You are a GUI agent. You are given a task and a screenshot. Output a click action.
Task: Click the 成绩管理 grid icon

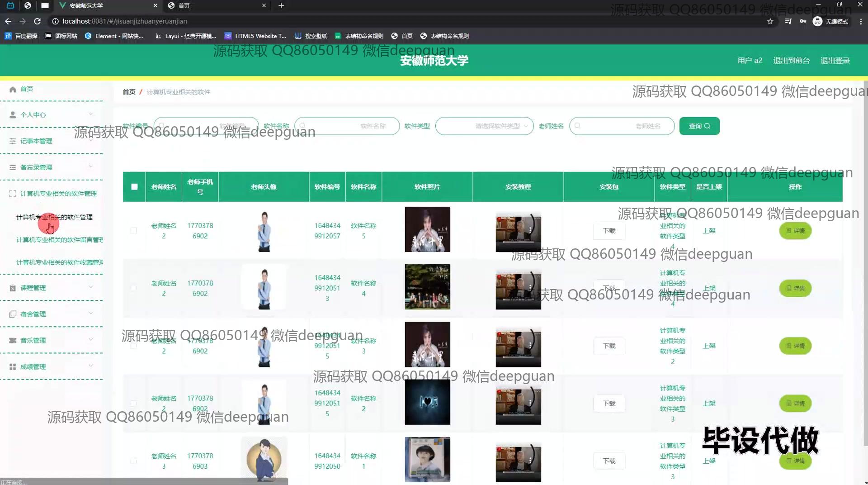point(13,367)
